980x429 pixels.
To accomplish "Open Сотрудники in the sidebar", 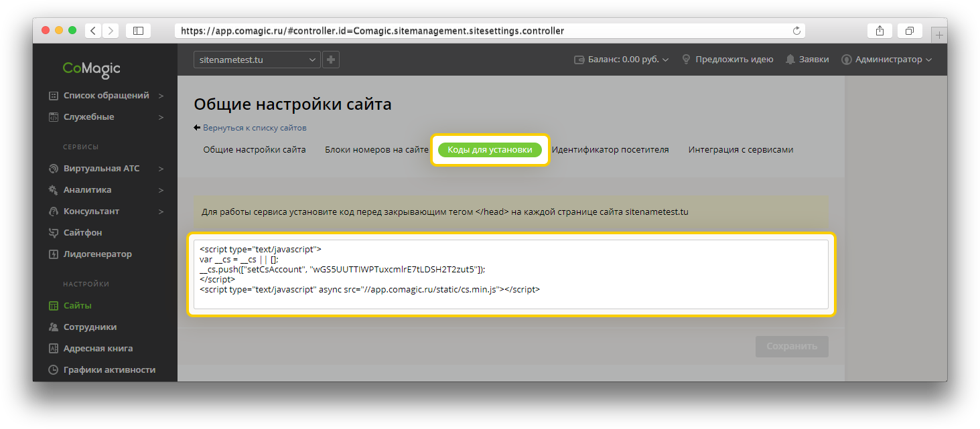I will (x=90, y=327).
